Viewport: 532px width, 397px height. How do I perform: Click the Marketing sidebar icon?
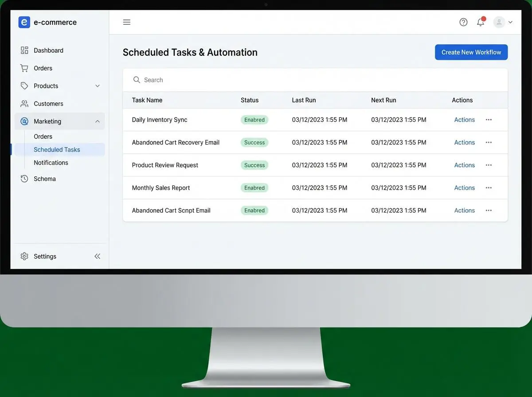click(x=24, y=121)
